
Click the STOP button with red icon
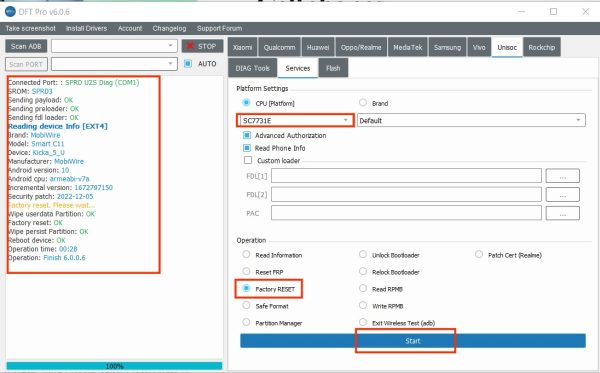202,46
